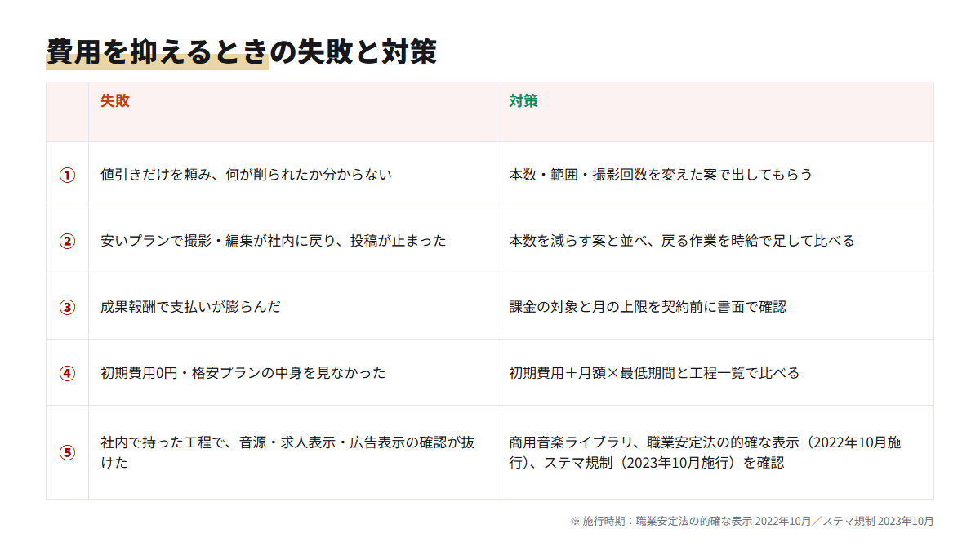Click the circled number ③ marker
This screenshot has width=980, height=551.
click(67, 307)
